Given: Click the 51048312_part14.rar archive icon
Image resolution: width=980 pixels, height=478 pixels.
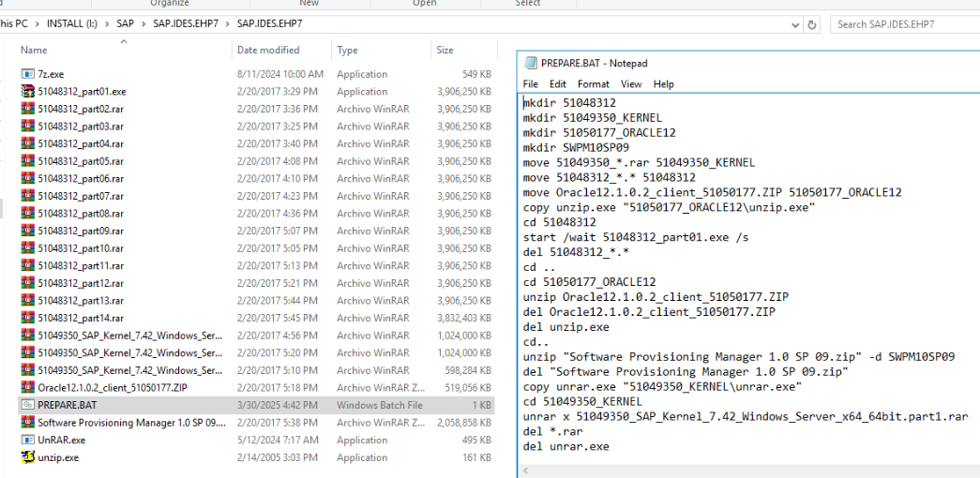Looking at the screenshot, I should click(x=27, y=318).
